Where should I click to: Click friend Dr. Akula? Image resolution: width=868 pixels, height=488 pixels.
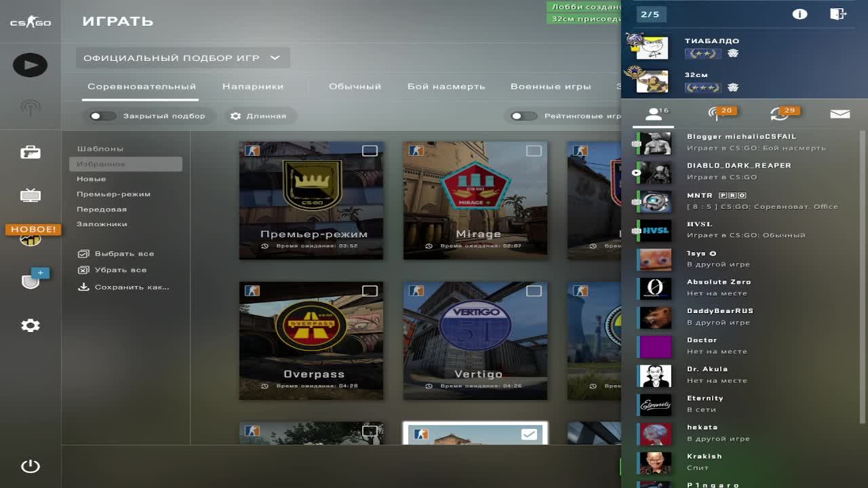pos(745,375)
